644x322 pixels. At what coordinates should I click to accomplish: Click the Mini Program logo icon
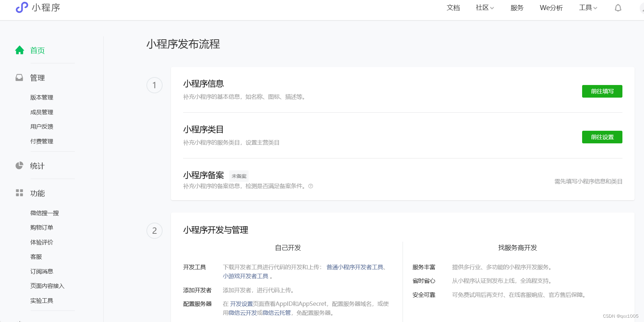(x=22, y=7)
